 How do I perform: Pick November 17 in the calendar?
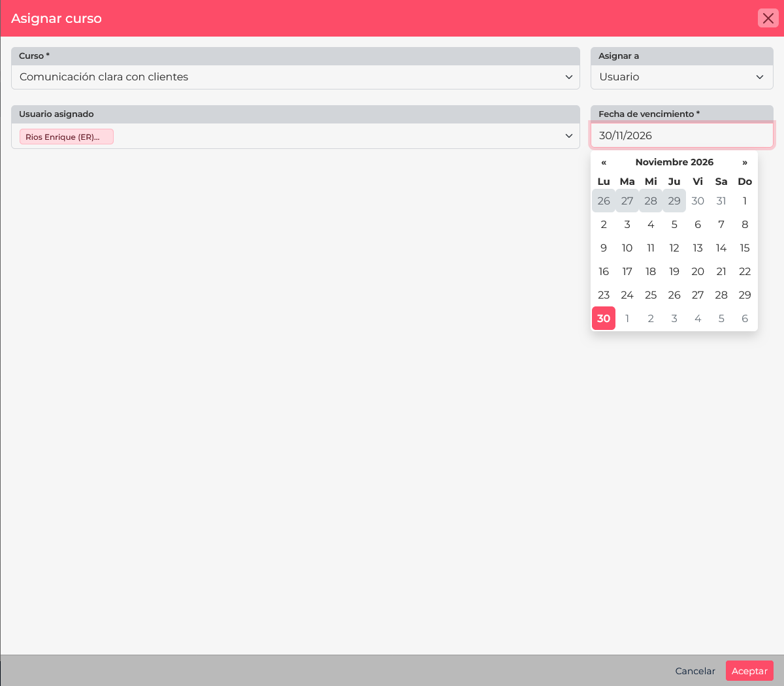click(x=627, y=272)
